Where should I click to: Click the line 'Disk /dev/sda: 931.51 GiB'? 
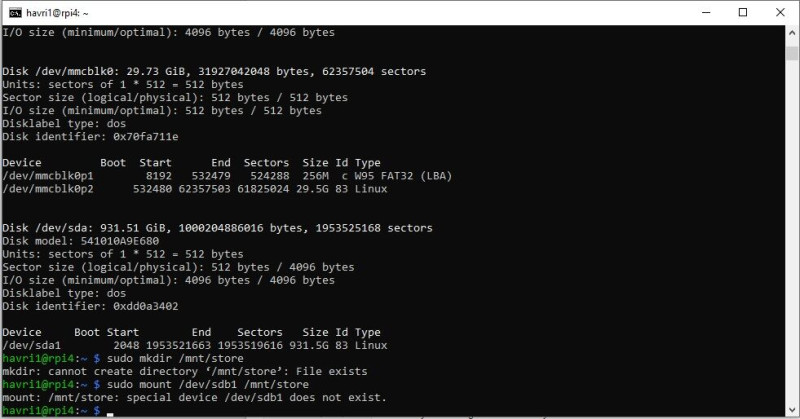click(217, 228)
